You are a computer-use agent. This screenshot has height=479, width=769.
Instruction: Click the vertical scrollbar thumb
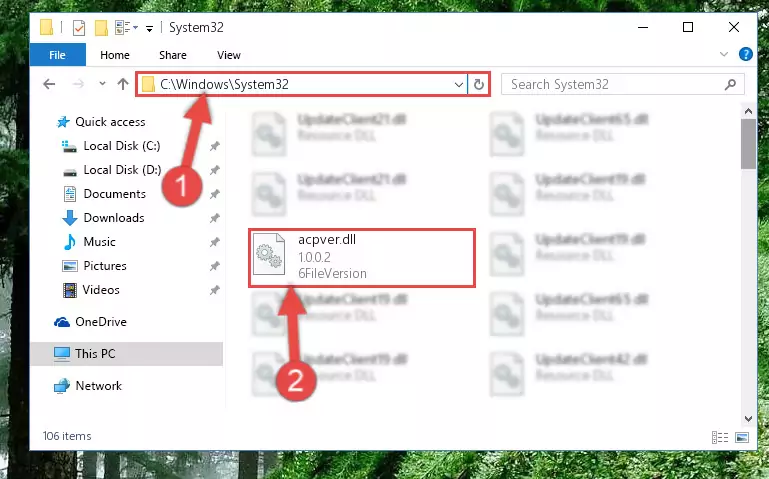748,144
